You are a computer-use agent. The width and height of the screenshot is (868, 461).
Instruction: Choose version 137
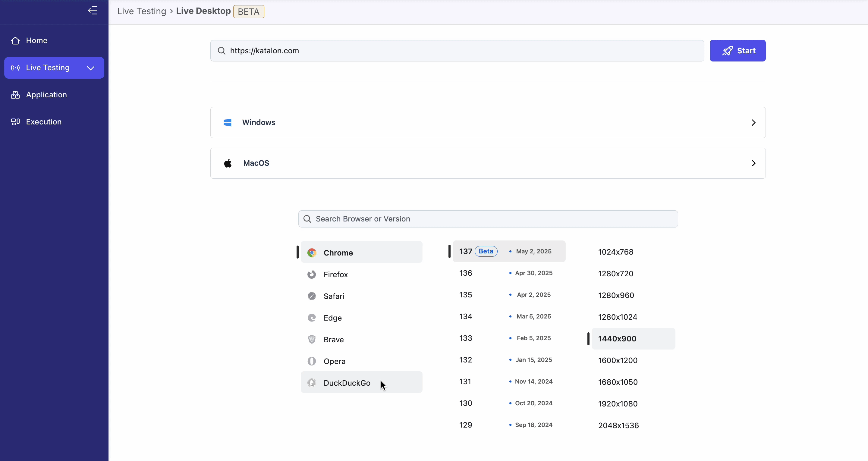pyautogui.click(x=509, y=251)
